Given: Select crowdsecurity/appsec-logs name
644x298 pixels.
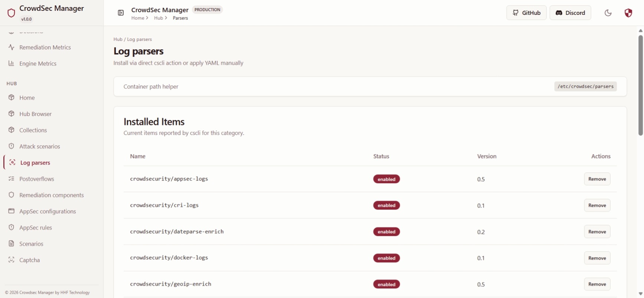Looking at the screenshot, I should tap(169, 179).
